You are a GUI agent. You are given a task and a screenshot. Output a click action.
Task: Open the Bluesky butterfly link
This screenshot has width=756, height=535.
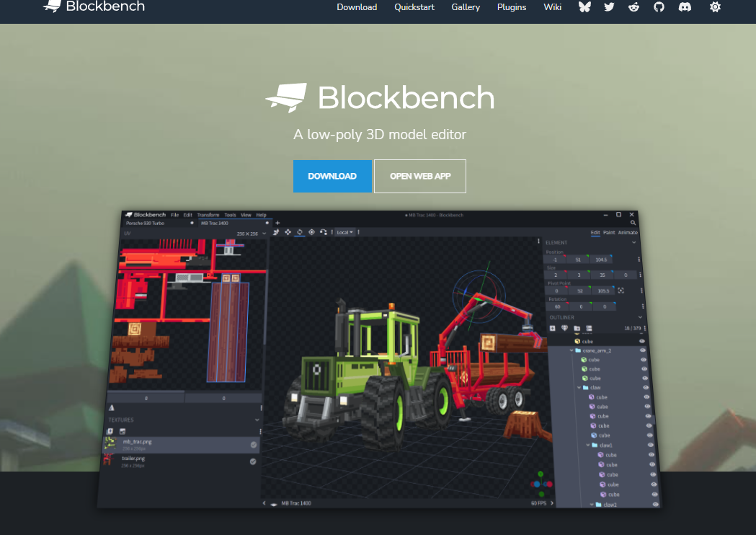(x=585, y=7)
